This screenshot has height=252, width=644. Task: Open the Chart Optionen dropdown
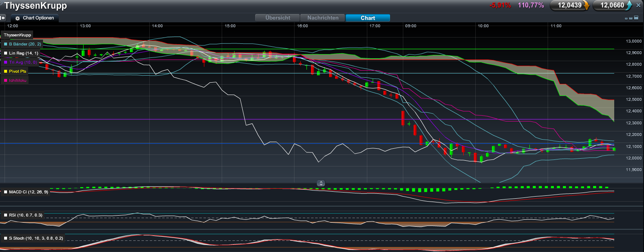point(38,18)
